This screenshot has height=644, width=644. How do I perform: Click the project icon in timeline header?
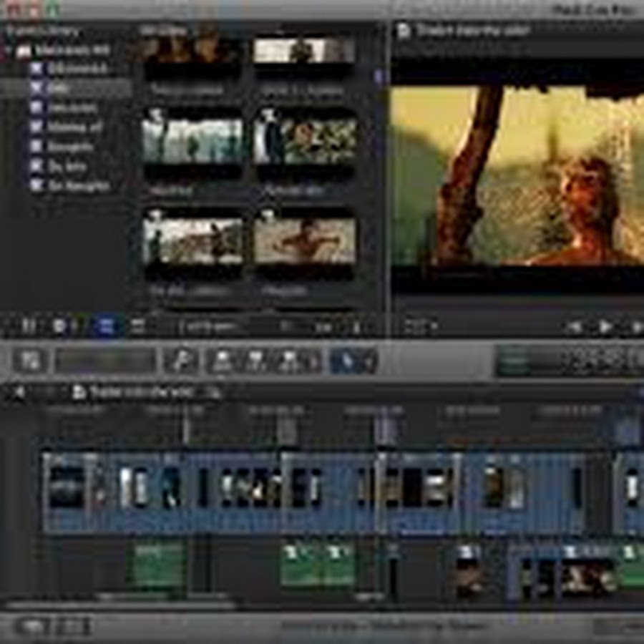click(x=78, y=393)
